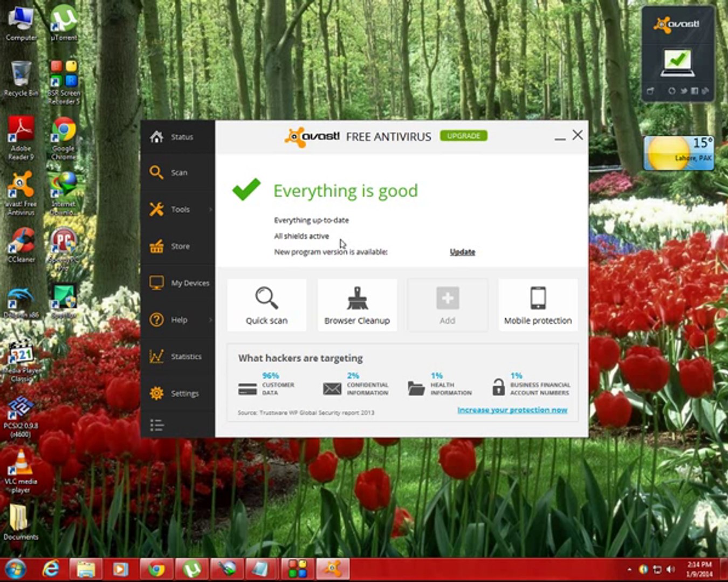728x582 pixels.
Task: Click the Facebook icon in avast gadget
Action: (695, 91)
